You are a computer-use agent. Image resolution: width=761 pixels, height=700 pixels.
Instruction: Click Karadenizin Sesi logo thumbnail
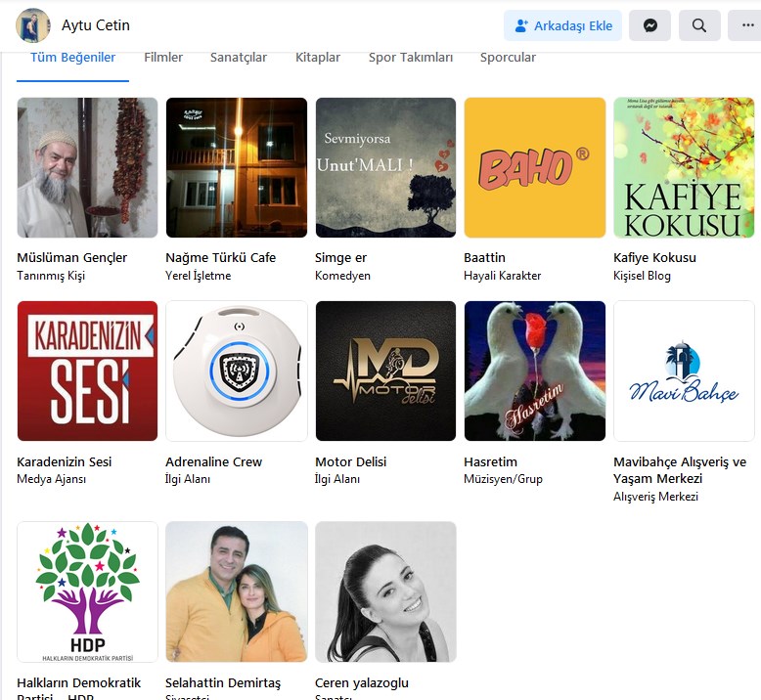[87, 372]
